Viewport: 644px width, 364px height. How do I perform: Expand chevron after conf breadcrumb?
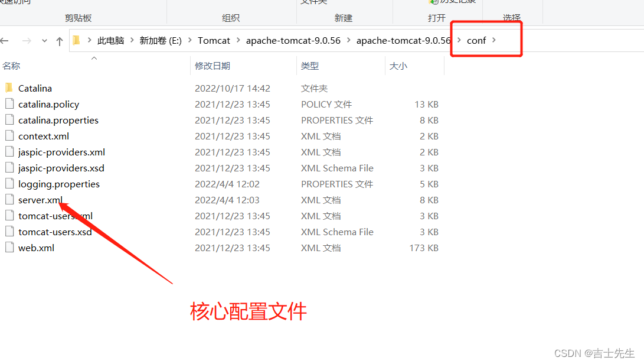[x=494, y=40]
